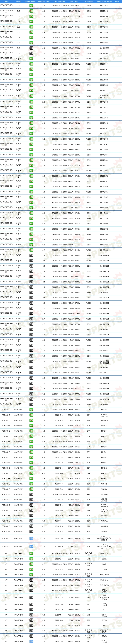Click petrol icon in Cayenne 4.8 MCF.TB row

[31, 484]
